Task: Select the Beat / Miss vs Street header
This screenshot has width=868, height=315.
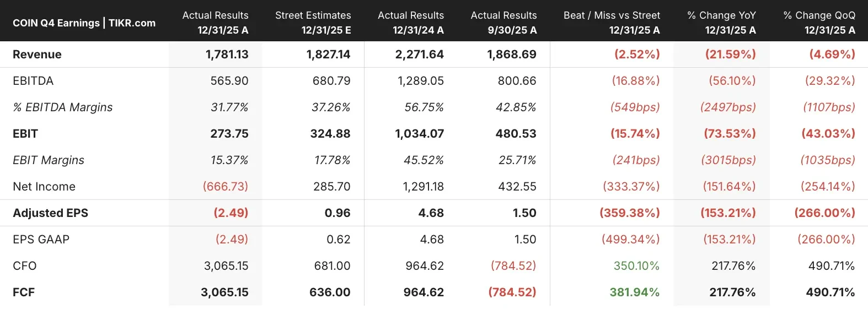Action: 612,23
